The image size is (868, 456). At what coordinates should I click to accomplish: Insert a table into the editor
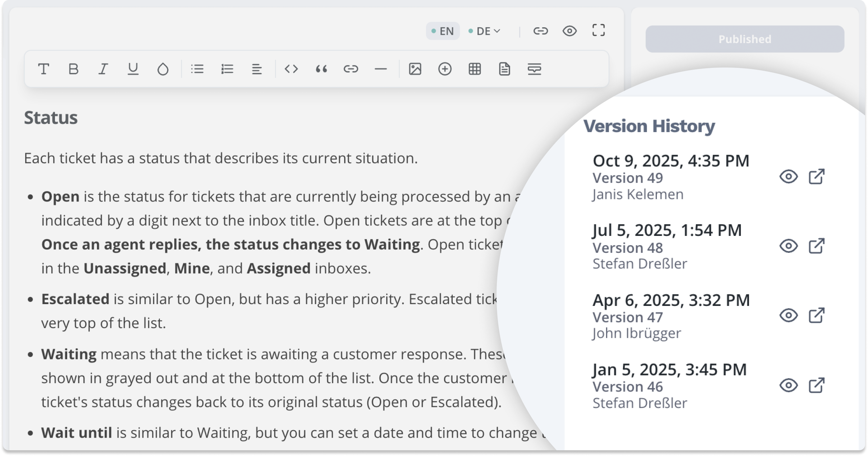[x=475, y=69]
